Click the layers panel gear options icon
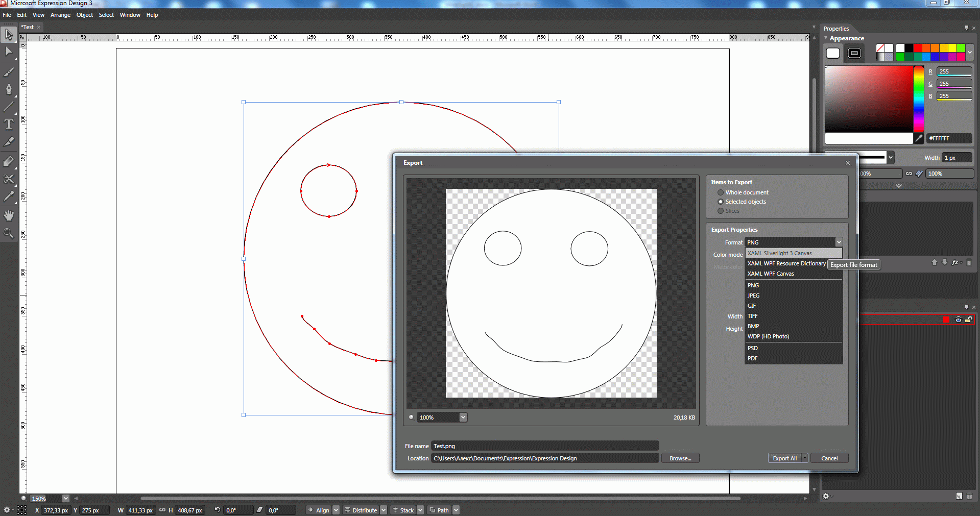This screenshot has width=980, height=516. click(826, 496)
